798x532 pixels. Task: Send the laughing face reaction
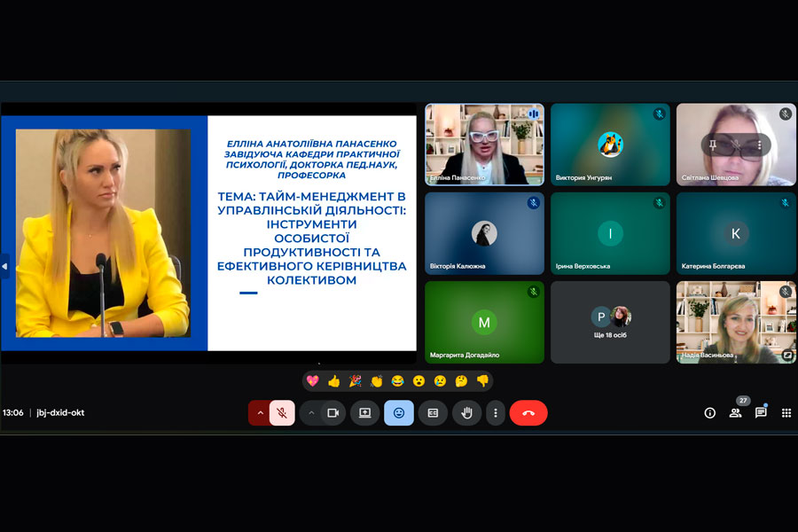[x=397, y=380]
